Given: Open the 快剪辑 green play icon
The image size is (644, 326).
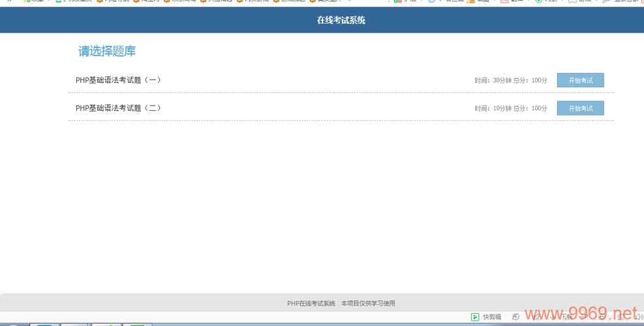Looking at the screenshot, I should (x=475, y=317).
